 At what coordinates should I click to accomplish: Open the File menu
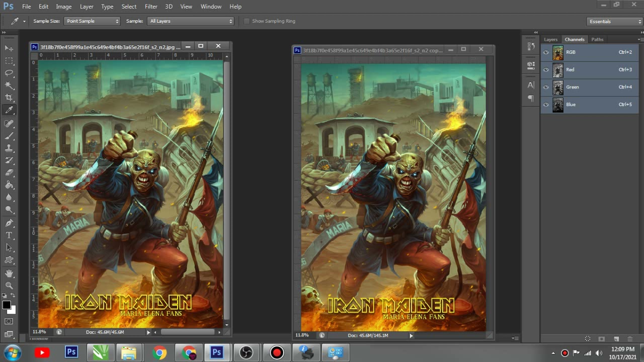(x=26, y=7)
